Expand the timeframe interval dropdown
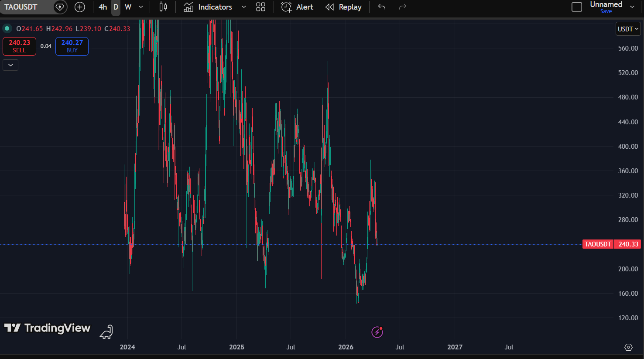Screen dimensions: 644x359 coord(141,7)
